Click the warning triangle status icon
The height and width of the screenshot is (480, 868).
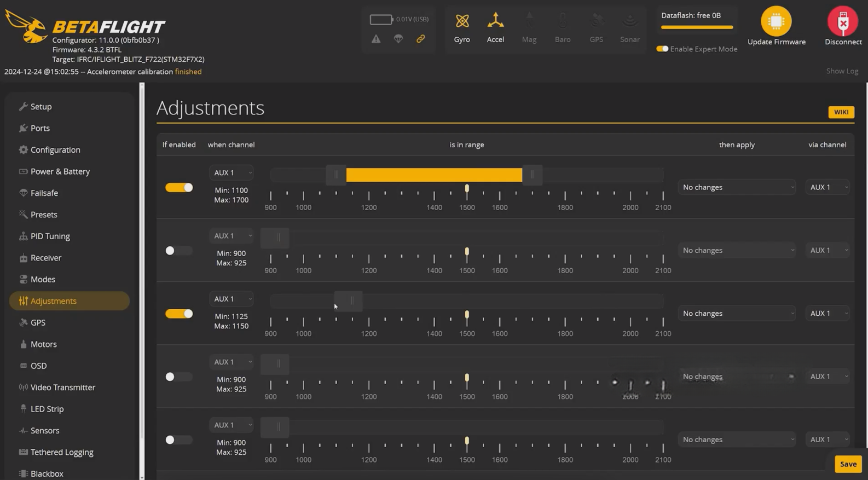376,39
